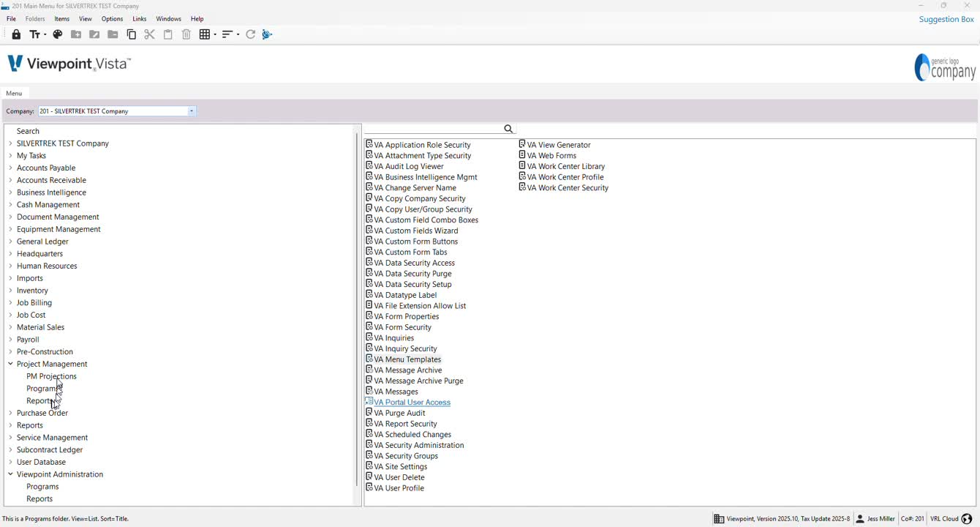Open VA Custom Fields Wizard
The image size is (980, 527).
[416, 230]
